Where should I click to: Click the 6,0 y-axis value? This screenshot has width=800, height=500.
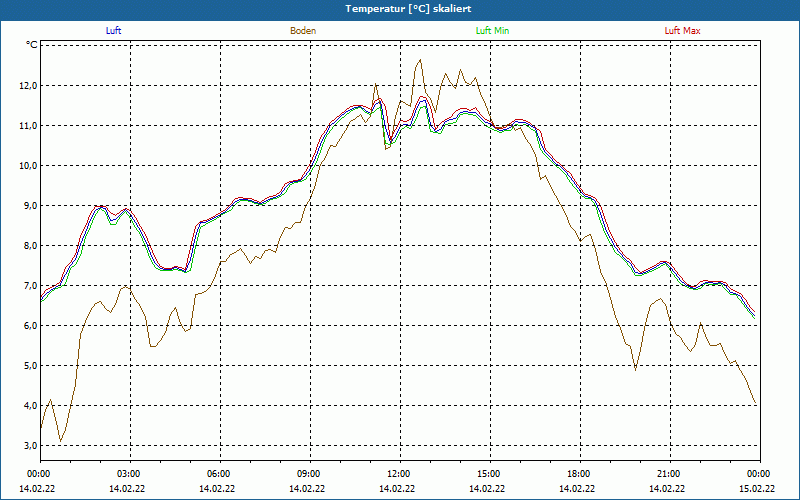(31, 326)
